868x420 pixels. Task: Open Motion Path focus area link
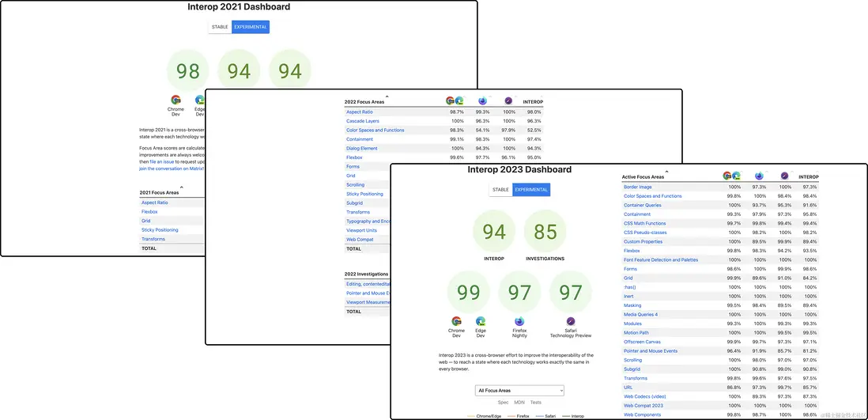point(638,332)
